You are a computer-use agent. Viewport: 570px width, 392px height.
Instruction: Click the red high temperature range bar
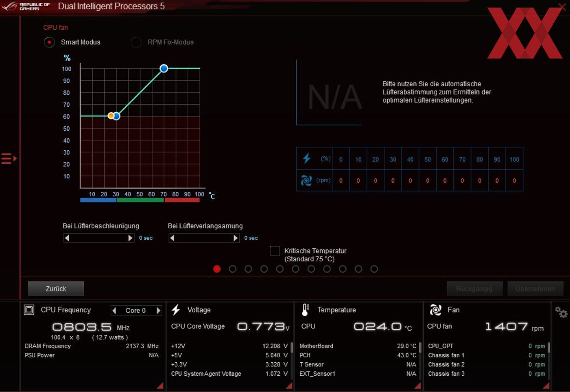[182, 200]
